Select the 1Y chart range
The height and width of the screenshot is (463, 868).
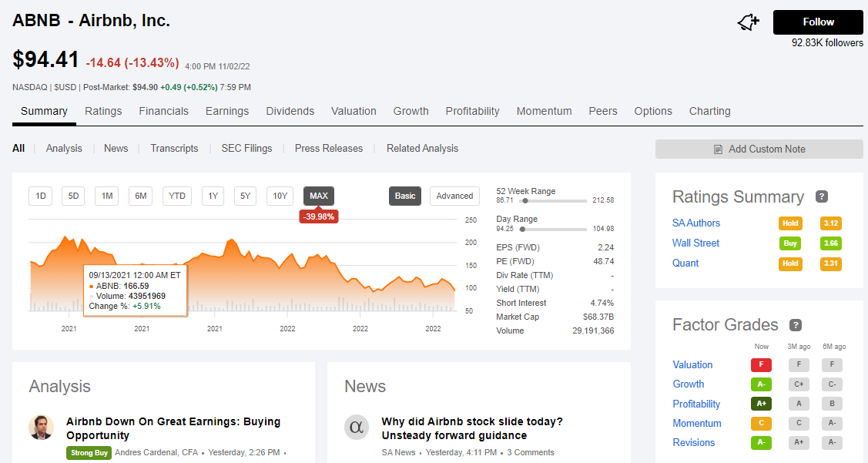(x=213, y=196)
